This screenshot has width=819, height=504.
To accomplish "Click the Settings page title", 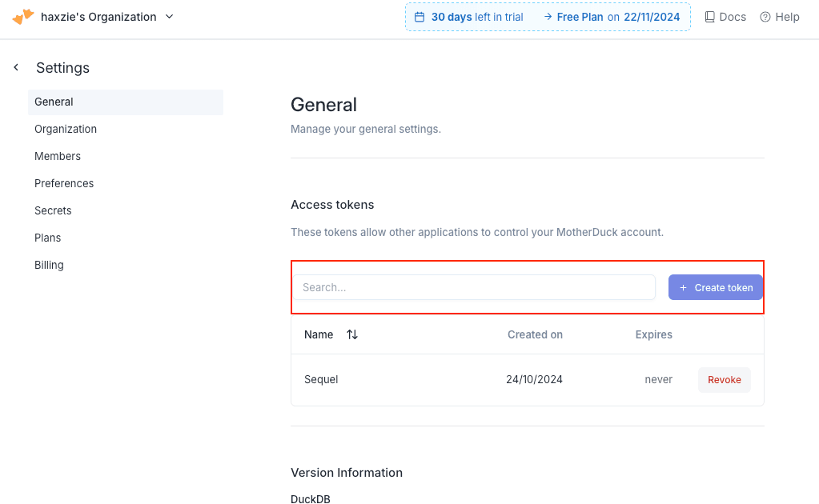I will point(62,68).
